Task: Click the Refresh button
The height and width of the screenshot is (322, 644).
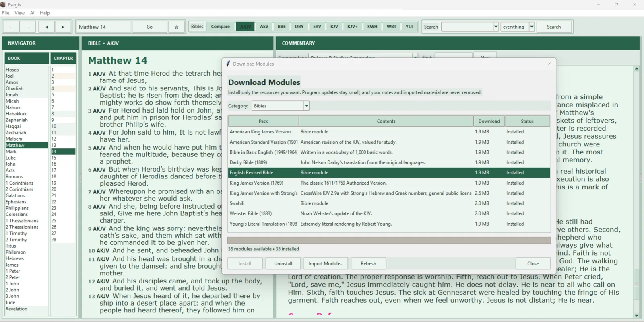Action: [368, 263]
